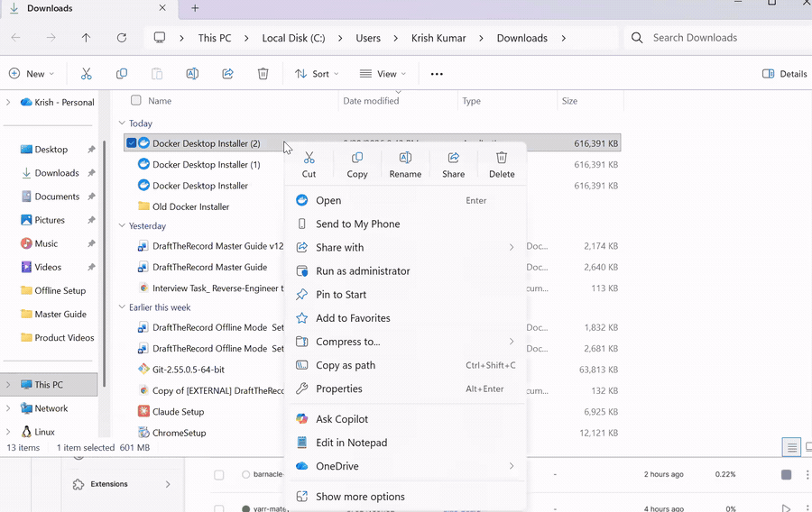Go up one folder level
Viewport: 812px width, 512px height.
point(86,38)
